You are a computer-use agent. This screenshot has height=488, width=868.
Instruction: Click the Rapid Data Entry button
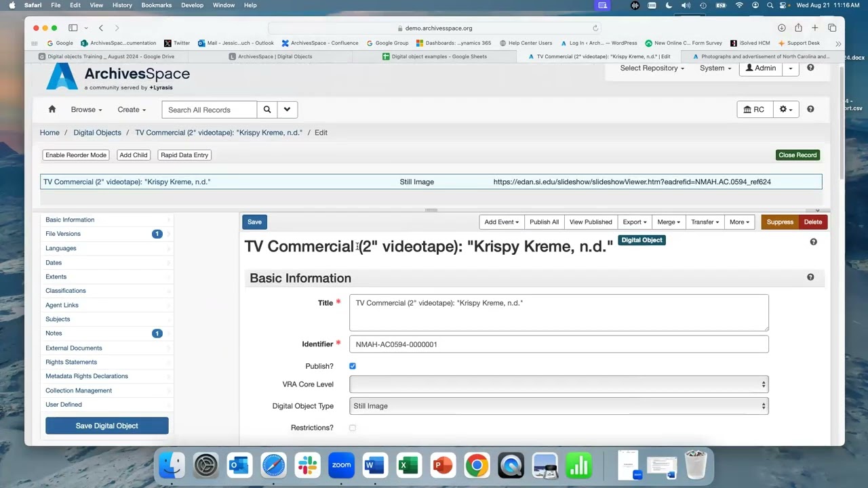point(184,155)
